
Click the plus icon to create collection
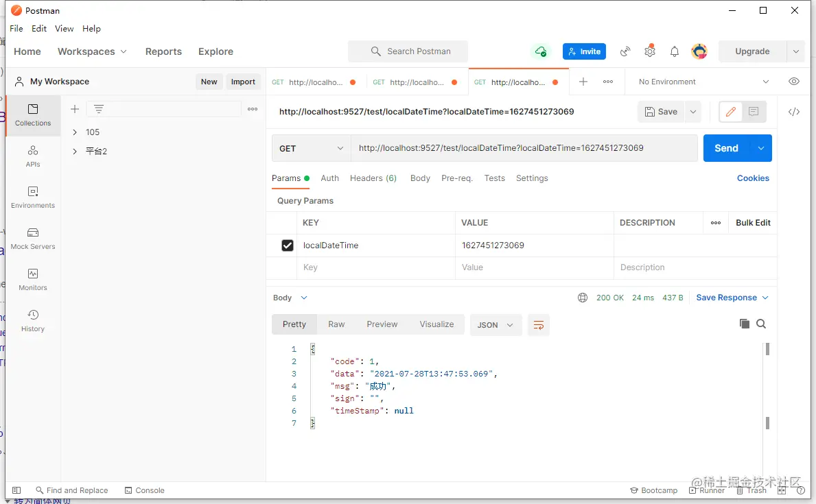75,109
